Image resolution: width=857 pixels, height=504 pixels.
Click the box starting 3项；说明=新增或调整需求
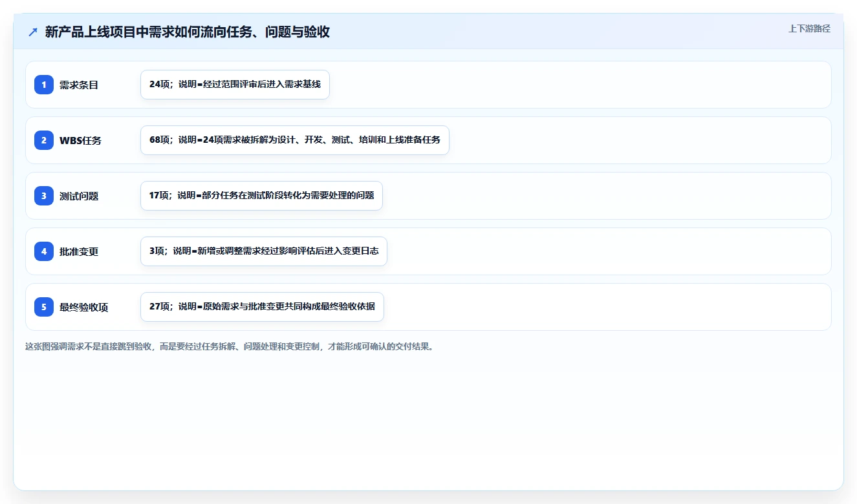pyautogui.click(x=264, y=251)
